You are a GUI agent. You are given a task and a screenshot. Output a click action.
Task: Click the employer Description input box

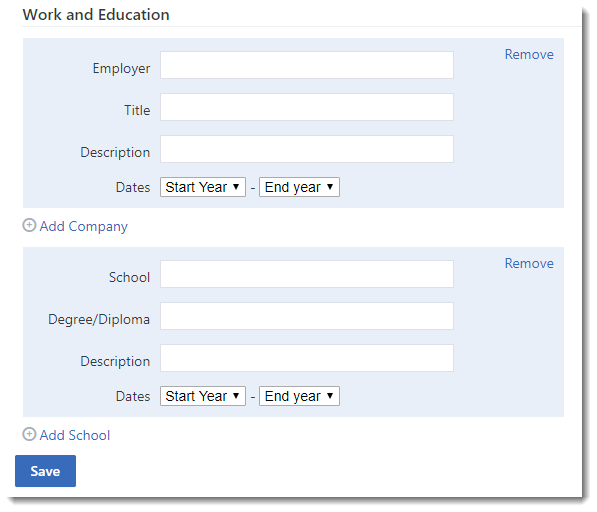coord(307,149)
